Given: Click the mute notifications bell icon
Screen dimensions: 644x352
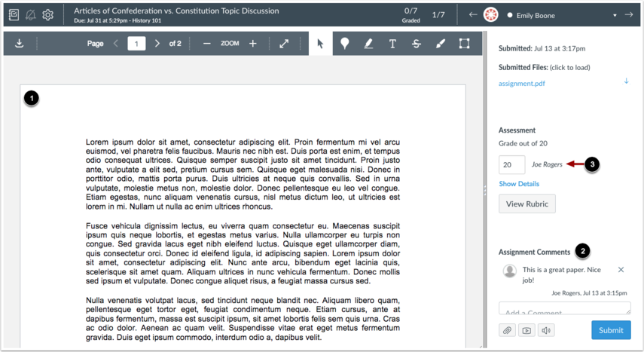Looking at the screenshot, I should (x=30, y=15).
